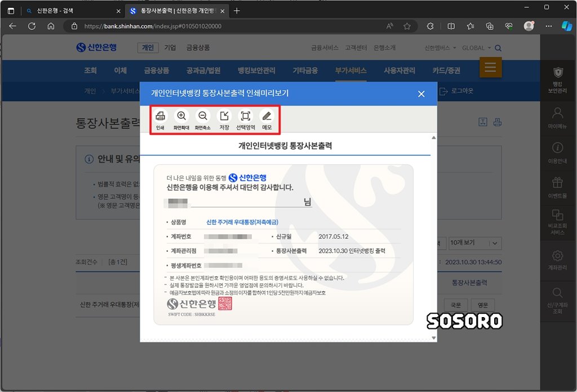Open browser profile avatar
The width and height of the screenshot is (577, 392).
click(529, 26)
